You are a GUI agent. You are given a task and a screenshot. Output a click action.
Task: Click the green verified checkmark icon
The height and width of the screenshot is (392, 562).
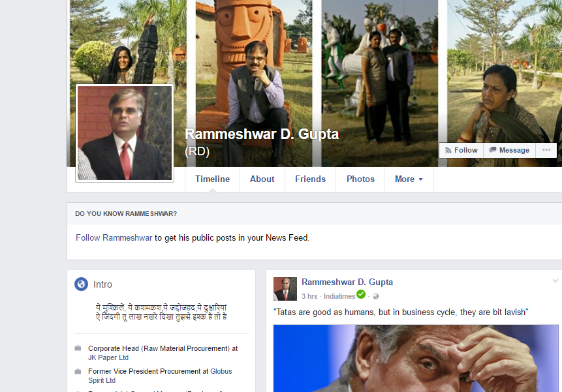[x=361, y=294]
